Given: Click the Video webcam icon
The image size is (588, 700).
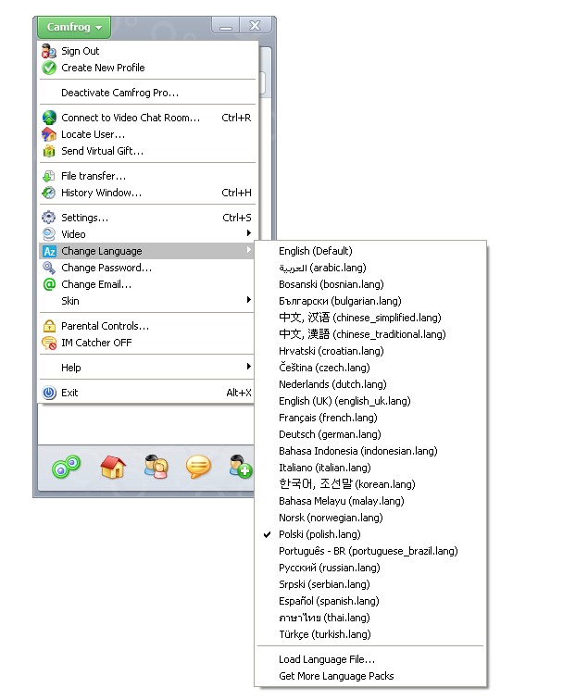Looking at the screenshot, I should (49, 234).
